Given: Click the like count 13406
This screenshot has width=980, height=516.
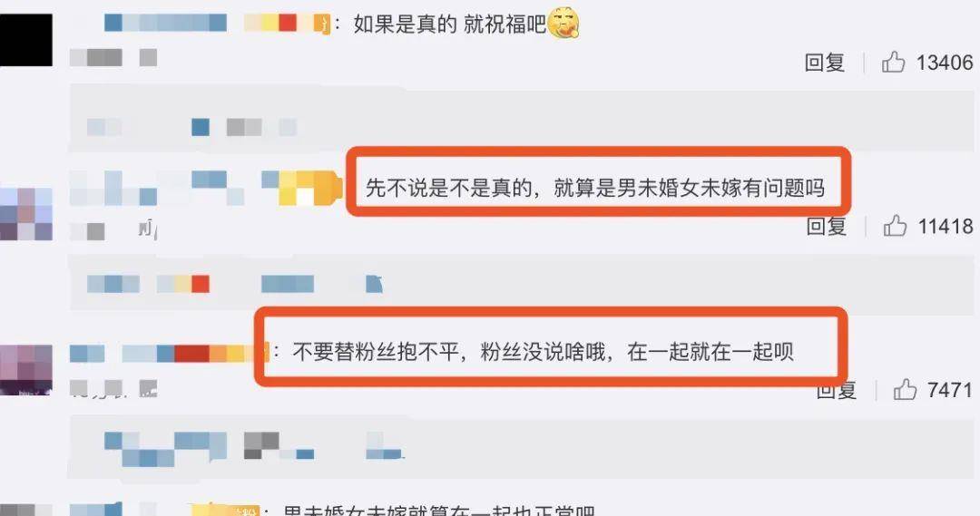Looking at the screenshot, I should (x=945, y=63).
